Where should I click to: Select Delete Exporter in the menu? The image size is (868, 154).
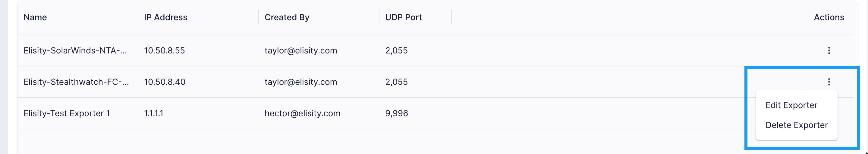(796, 125)
